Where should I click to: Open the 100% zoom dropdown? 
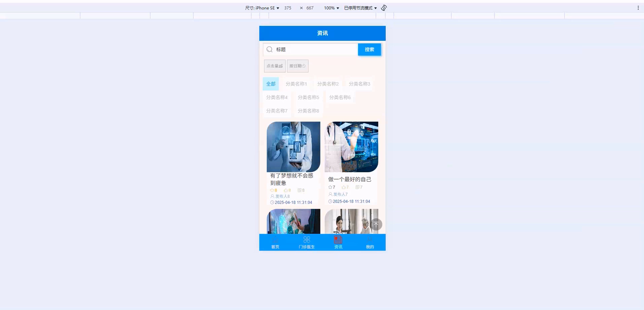pos(331,8)
